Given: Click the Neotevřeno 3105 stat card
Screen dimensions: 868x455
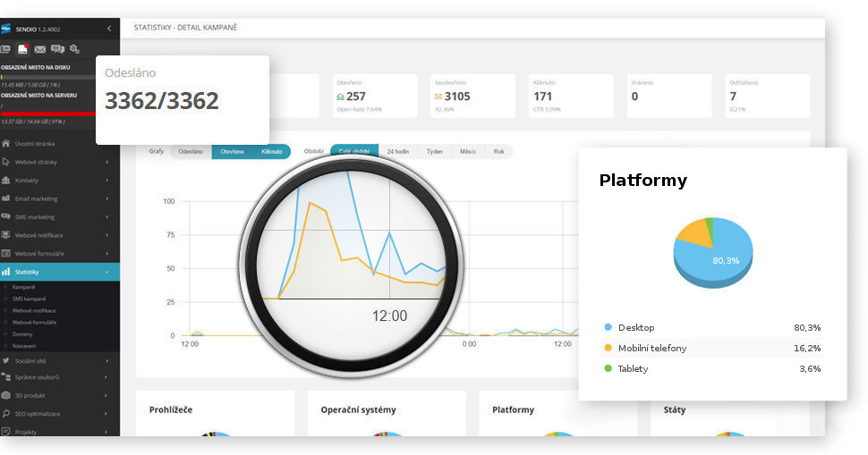Looking at the screenshot, I should coord(472,96).
